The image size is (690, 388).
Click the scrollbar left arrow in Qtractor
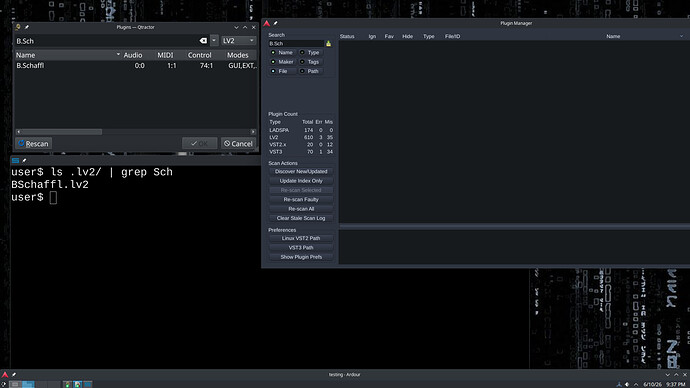pyautogui.click(x=18, y=132)
